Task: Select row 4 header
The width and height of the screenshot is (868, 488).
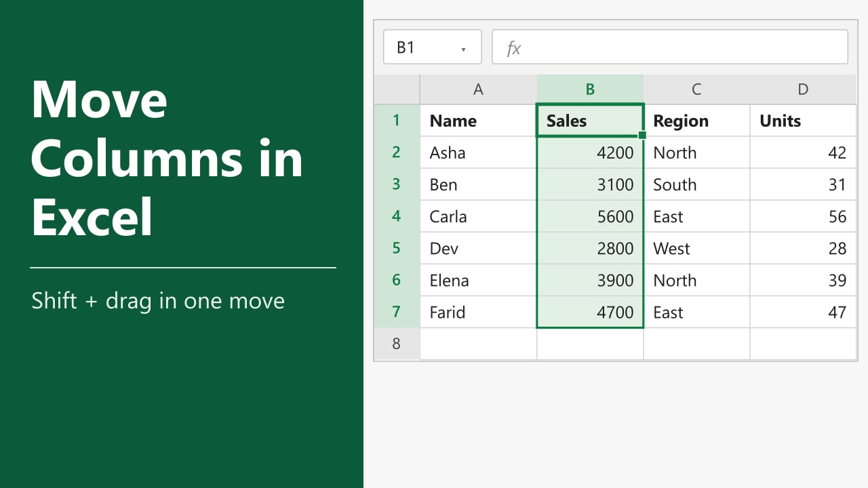Action: click(x=397, y=216)
